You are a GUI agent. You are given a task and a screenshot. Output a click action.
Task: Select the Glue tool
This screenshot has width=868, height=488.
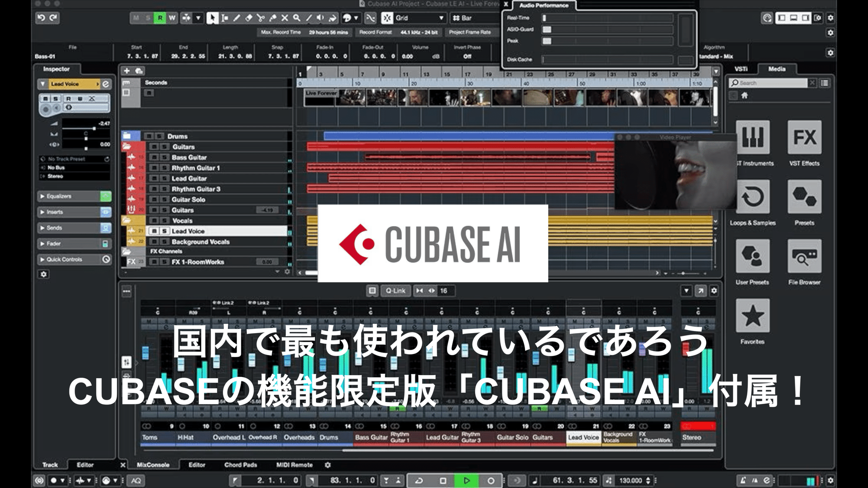[273, 18]
